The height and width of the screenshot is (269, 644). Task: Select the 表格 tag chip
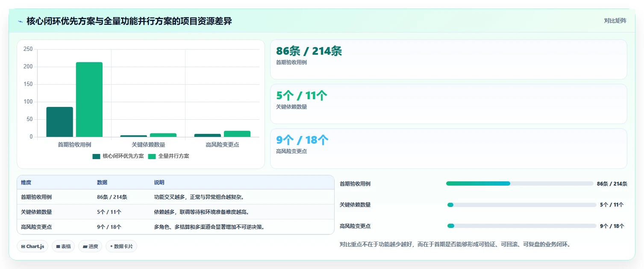[x=63, y=246]
